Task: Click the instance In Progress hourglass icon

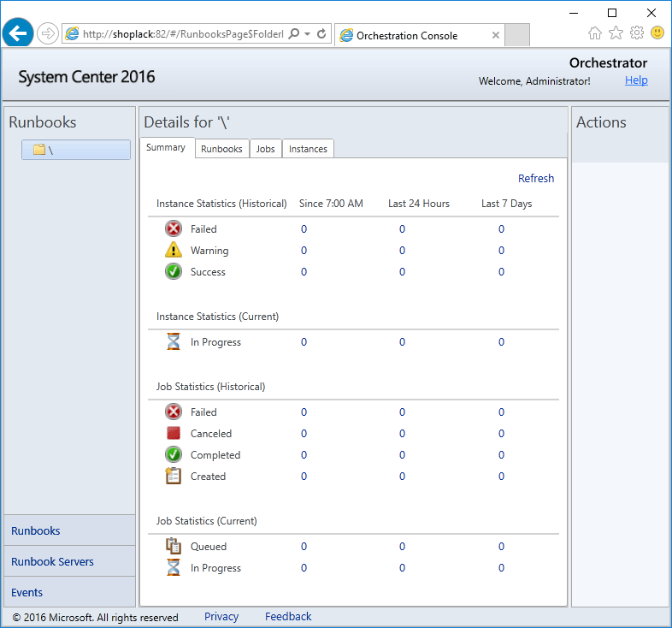Action: (174, 341)
